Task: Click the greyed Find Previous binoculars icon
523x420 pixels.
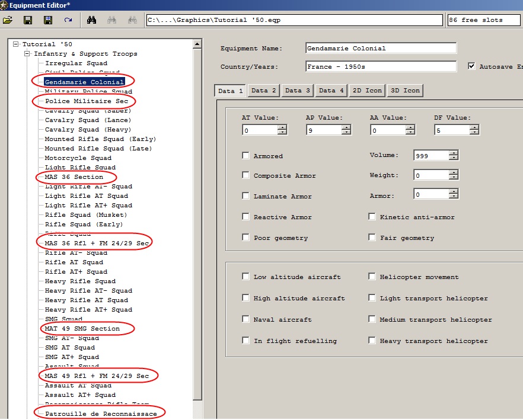Action: click(132, 20)
